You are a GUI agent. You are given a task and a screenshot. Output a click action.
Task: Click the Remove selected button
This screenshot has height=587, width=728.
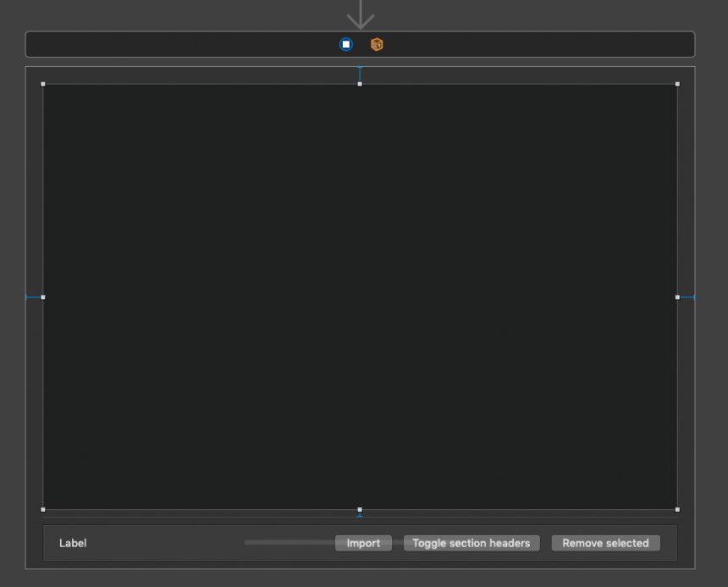point(605,543)
